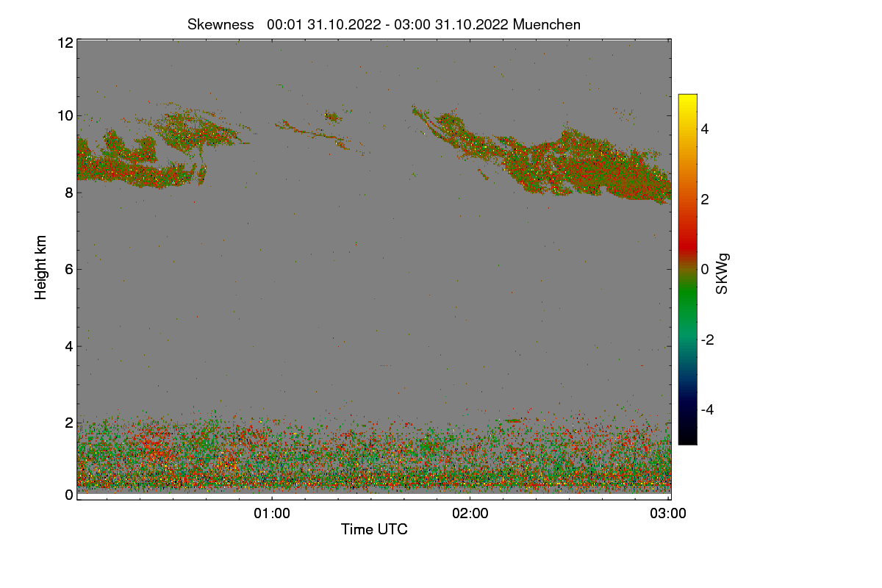Click the 03:00 time tick label
882x588 pixels.
click(x=668, y=513)
